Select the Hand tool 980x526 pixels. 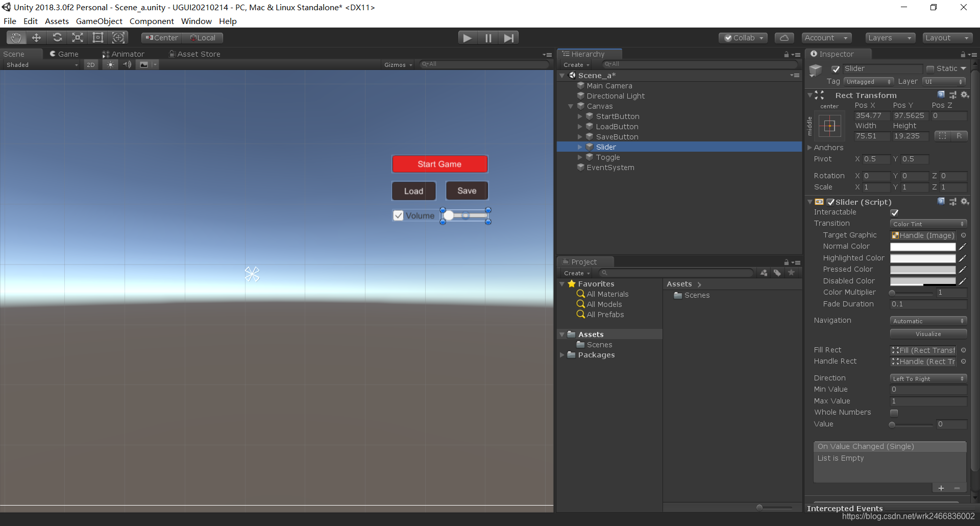coord(16,38)
